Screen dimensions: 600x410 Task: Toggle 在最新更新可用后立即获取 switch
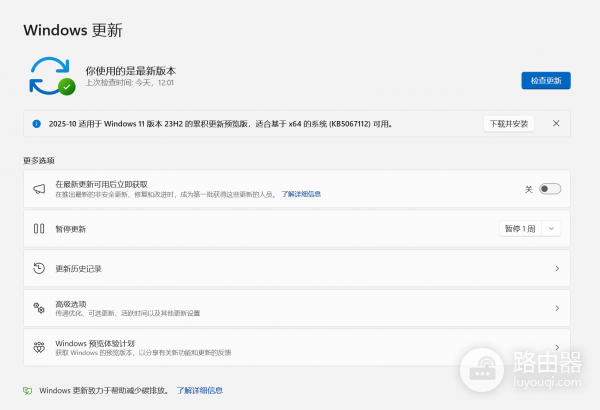click(x=550, y=189)
